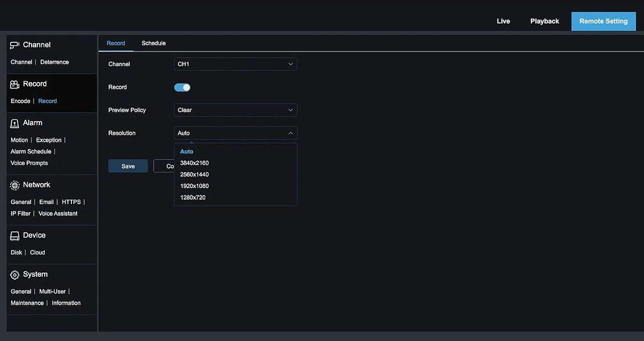This screenshot has height=341, width=644.
Task: Open the Channel CH1 dropdown
Action: point(235,64)
